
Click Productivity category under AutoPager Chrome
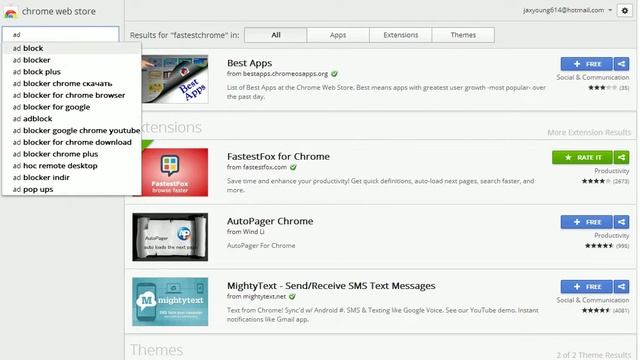611,236
